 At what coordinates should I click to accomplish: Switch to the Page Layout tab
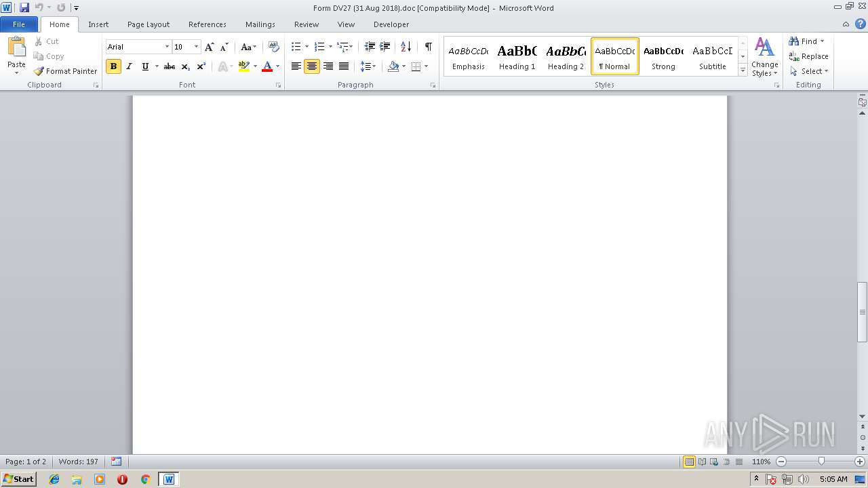[149, 24]
